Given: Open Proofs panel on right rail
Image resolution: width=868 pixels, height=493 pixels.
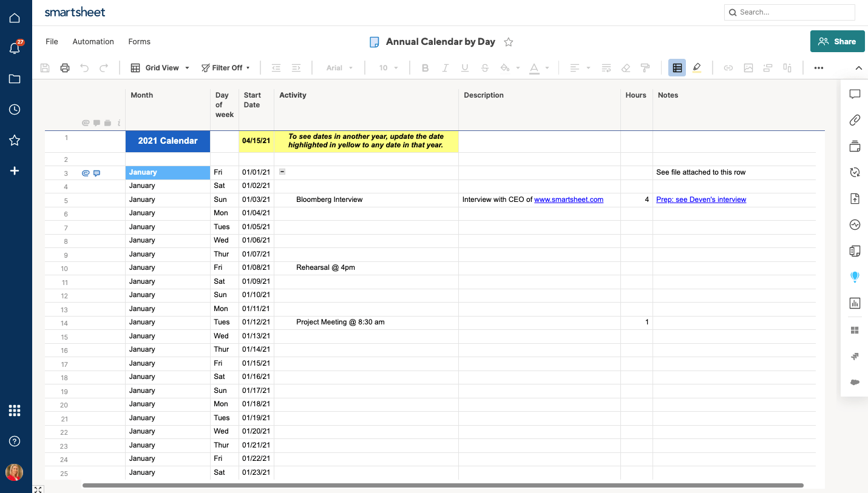Looking at the screenshot, I should 855,146.
